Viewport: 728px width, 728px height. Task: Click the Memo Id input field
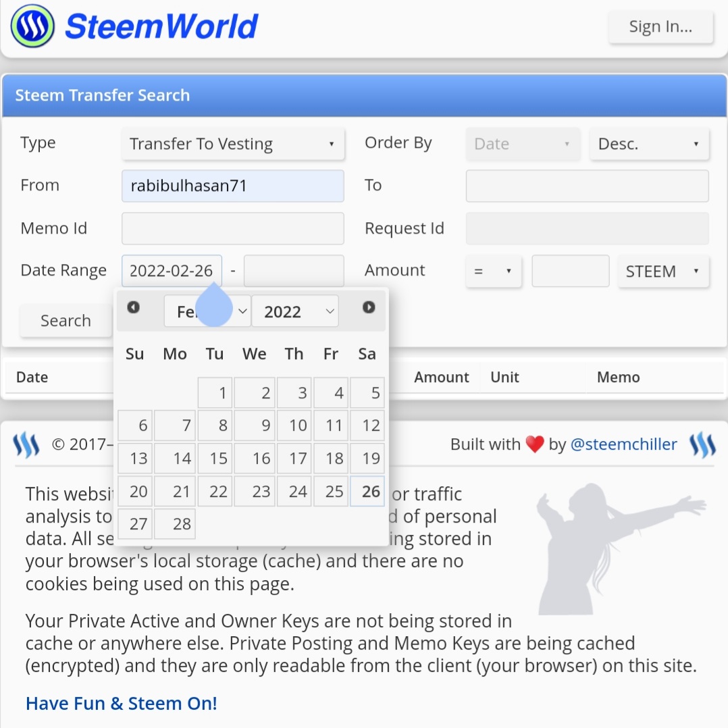tap(233, 228)
